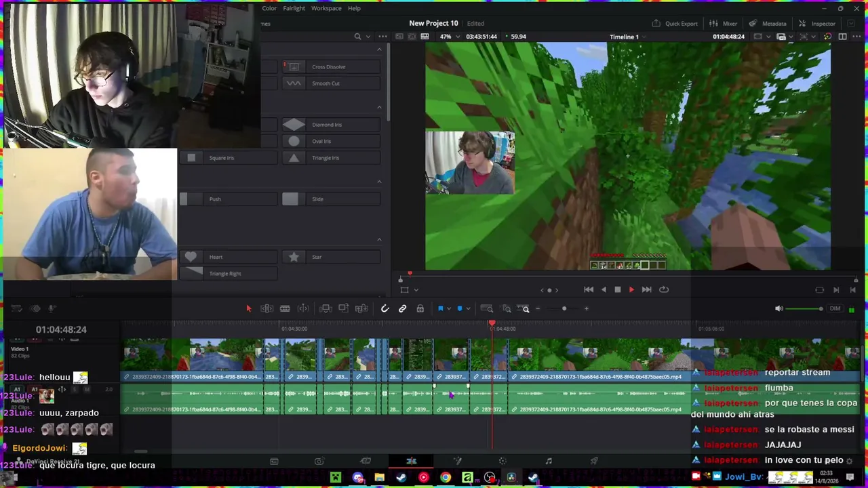The height and width of the screenshot is (488, 868).
Task: Zoom in timeline with plus button
Action: (587, 308)
